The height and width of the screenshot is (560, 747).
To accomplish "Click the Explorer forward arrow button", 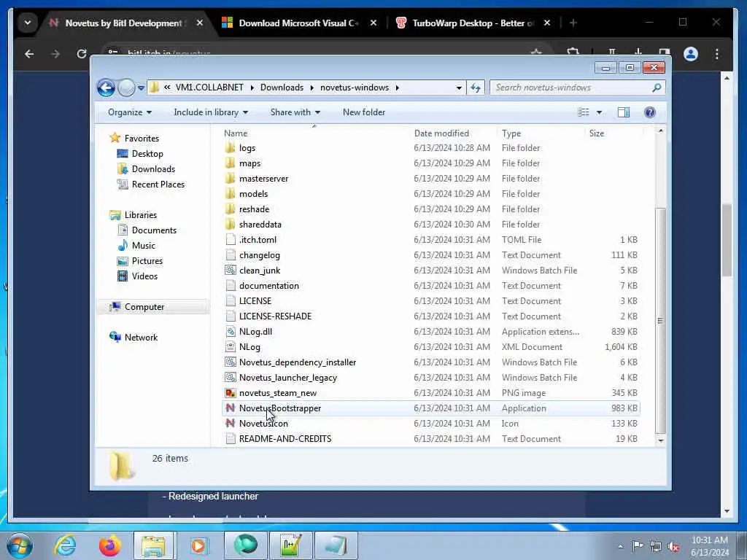I will (x=126, y=87).
